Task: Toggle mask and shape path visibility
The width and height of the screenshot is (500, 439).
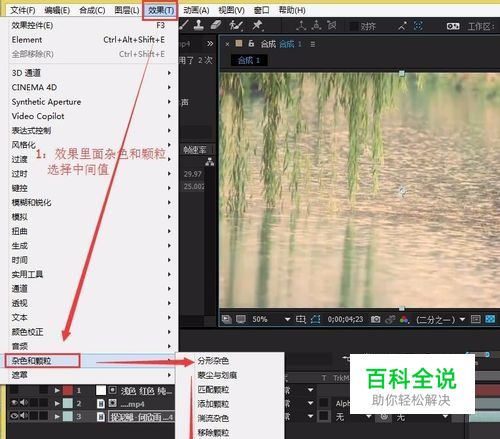Action: click(x=315, y=319)
